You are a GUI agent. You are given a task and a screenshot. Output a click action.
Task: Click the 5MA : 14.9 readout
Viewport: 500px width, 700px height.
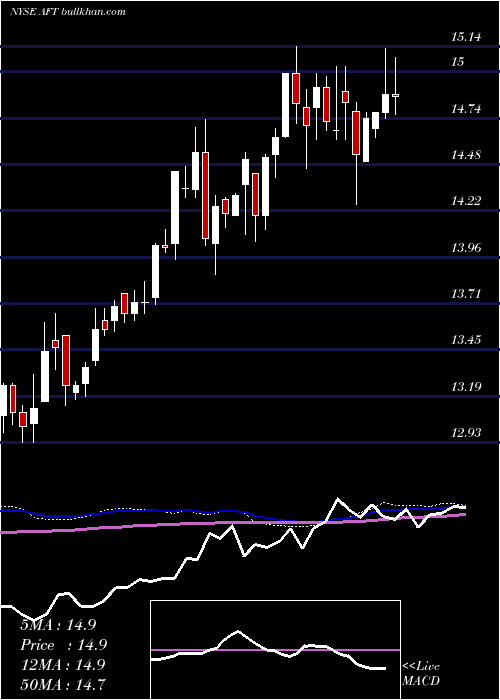coord(58,624)
